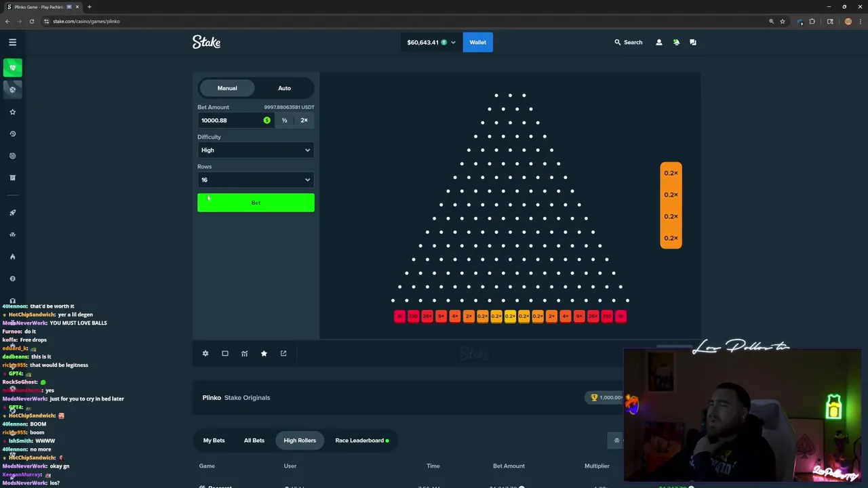Double the bet with 2× button
The image size is (868, 488).
click(304, 120)
